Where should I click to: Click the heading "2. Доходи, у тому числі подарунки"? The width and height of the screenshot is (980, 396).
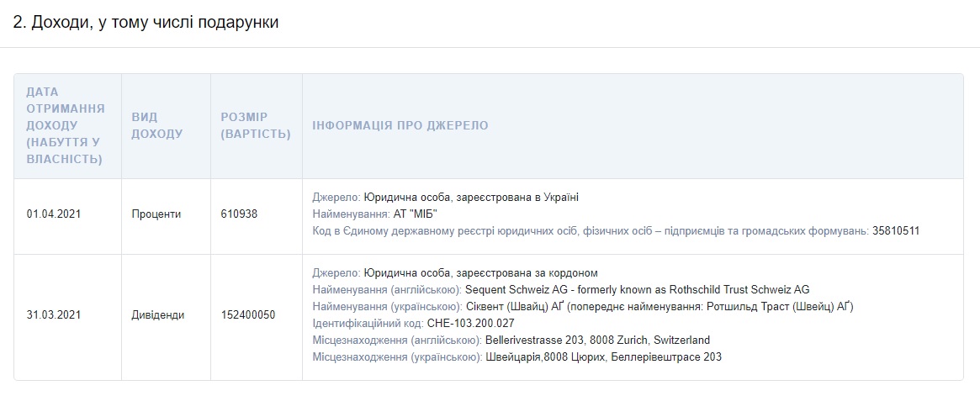point(146,23)
